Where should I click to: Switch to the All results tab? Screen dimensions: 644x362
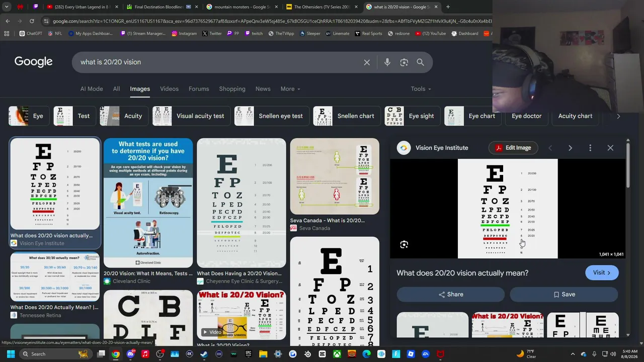click(x=116, y=89)
